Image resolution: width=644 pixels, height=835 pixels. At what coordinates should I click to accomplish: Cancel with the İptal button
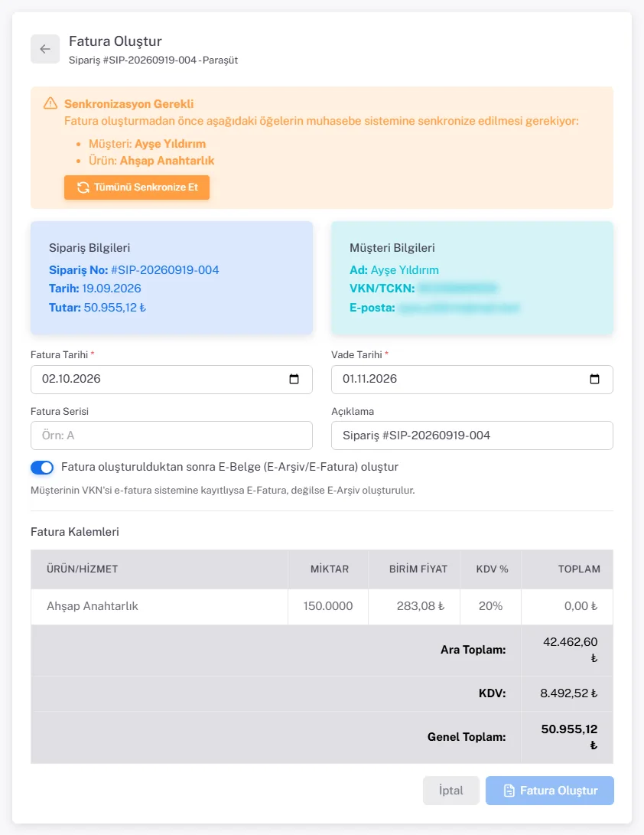[x=450, y=791]
